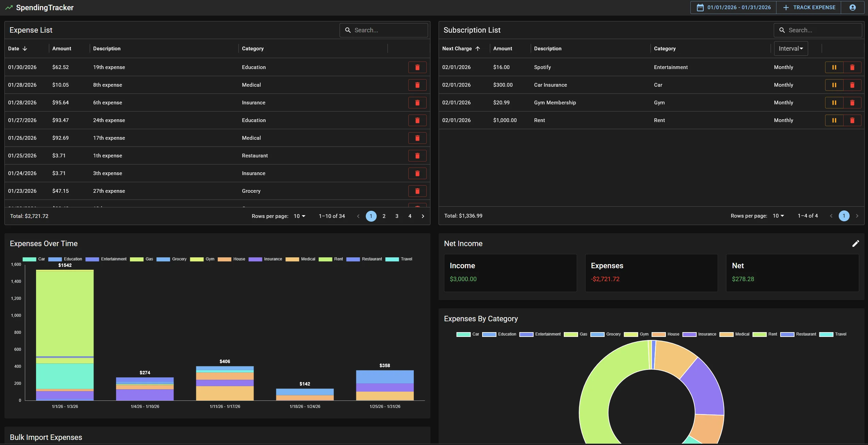Select the $62.52 amount cell
This screenshot has width=868, height=445.
(61, 67)
